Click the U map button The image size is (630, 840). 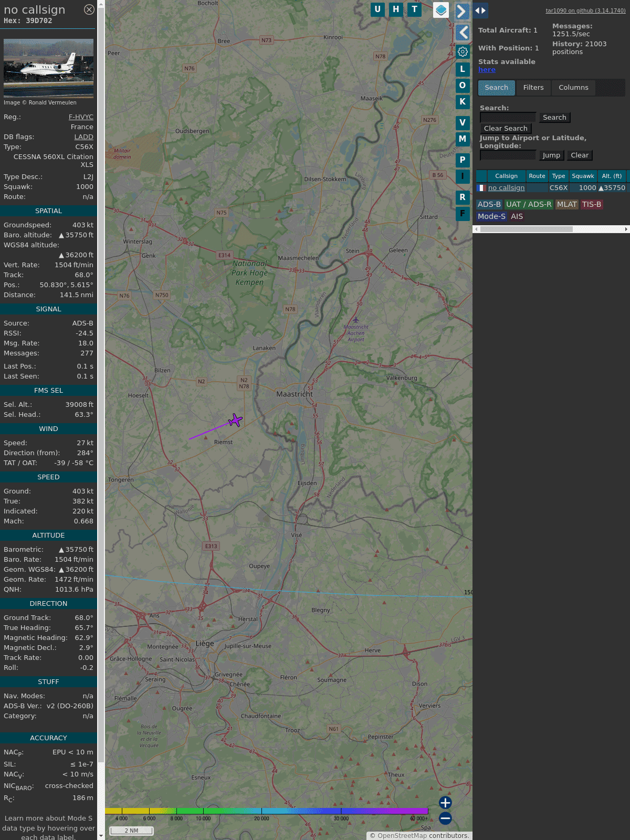(377, 9)
